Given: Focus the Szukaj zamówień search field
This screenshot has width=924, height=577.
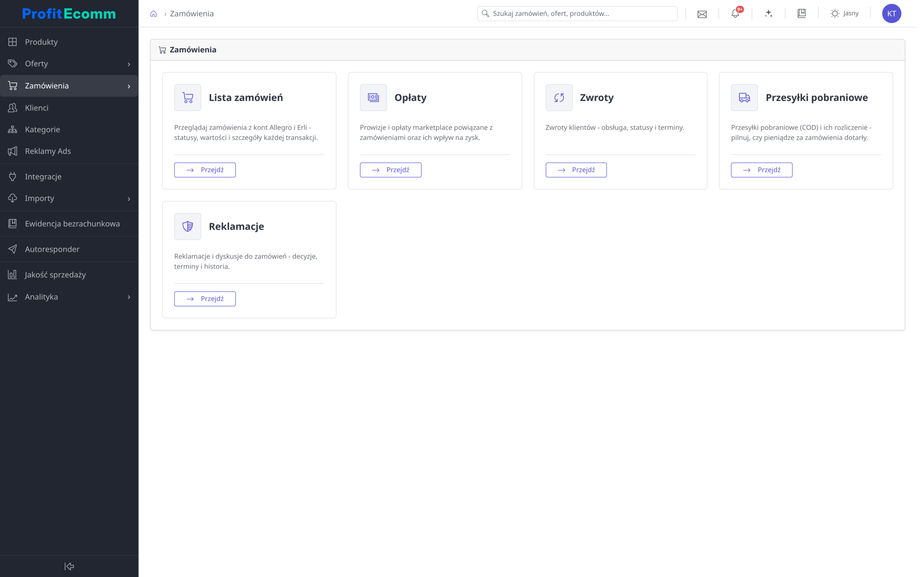Looking at the screenshot, I should point(577,14).
